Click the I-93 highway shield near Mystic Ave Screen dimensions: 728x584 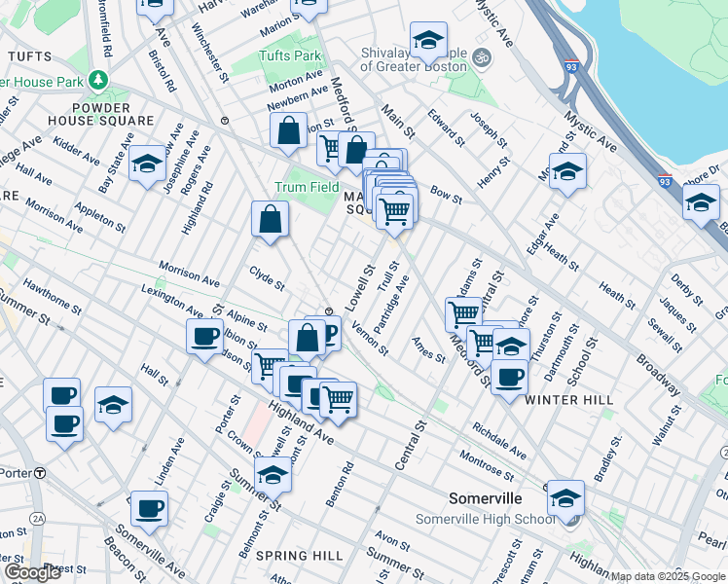(x=571, y=66)
